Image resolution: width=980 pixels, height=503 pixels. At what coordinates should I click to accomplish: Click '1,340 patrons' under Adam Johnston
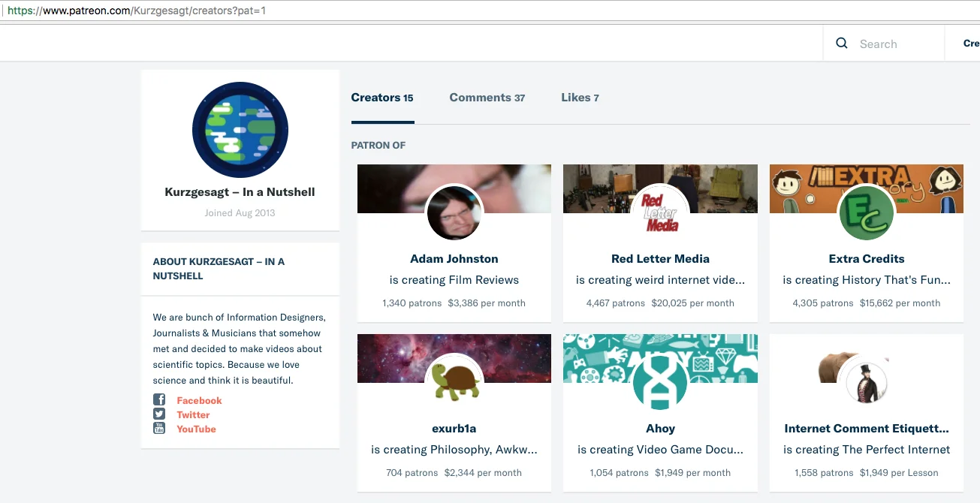click(x=411, y=303)
